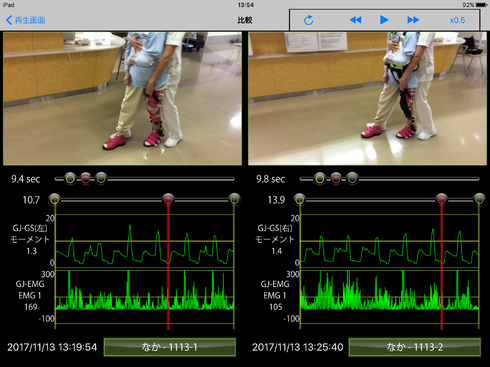Click green knob on left 9.4 sec slider
This screenshot has width=490, height=367.
coord(101,179)
